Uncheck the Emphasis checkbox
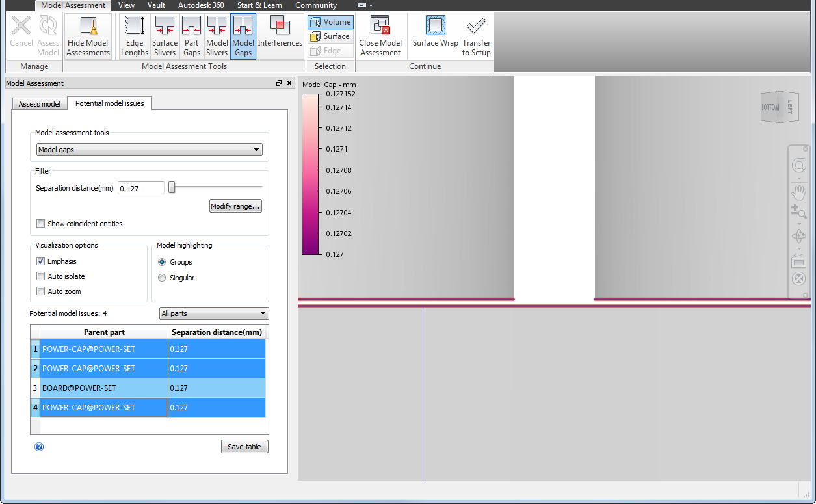Image resolution: width=816 pixels, height=504 pixels. tap(41, 261)
